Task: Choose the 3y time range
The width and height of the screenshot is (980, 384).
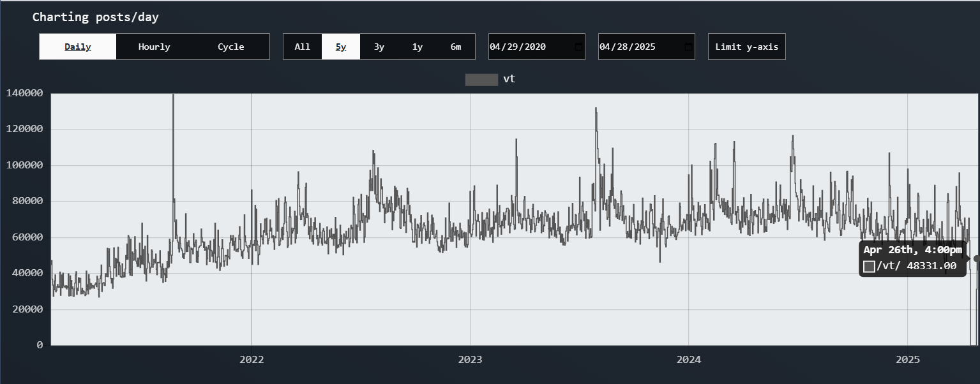Action: point(379,47)
